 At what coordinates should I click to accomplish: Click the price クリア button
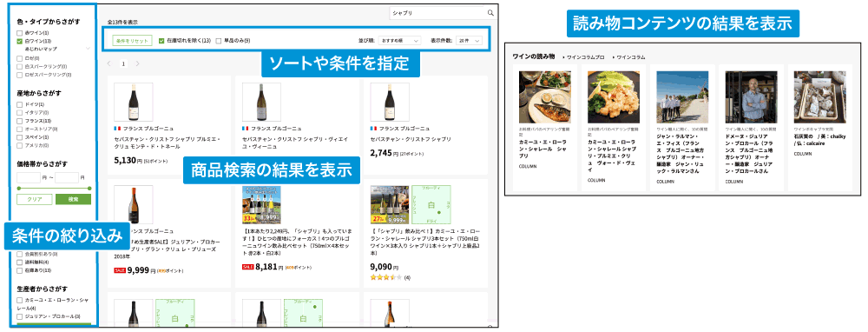pos(35,200)
